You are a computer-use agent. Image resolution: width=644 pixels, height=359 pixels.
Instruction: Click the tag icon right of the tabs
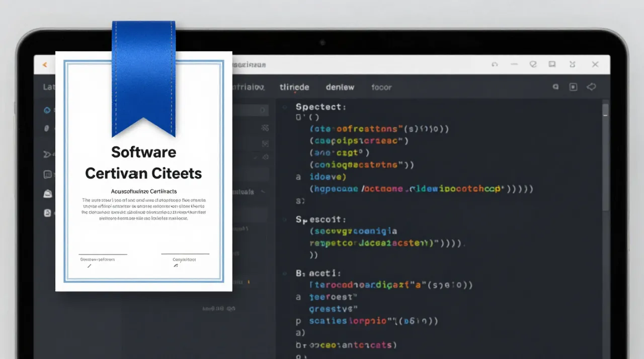[x=591, y=87]
